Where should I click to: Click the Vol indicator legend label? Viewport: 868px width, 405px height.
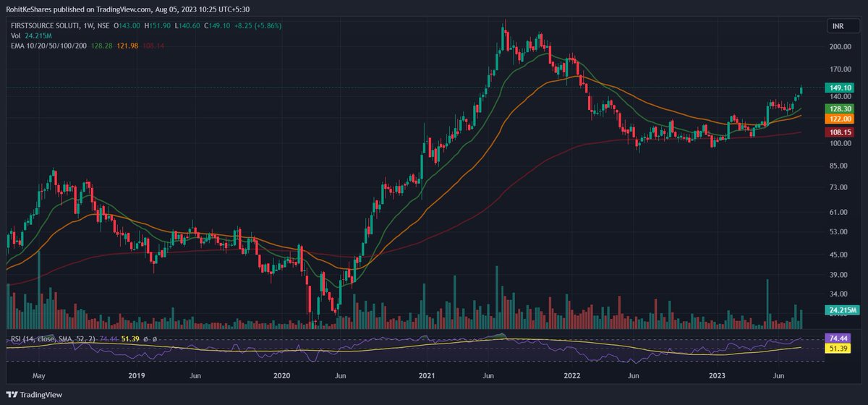[x=15, y=35]
